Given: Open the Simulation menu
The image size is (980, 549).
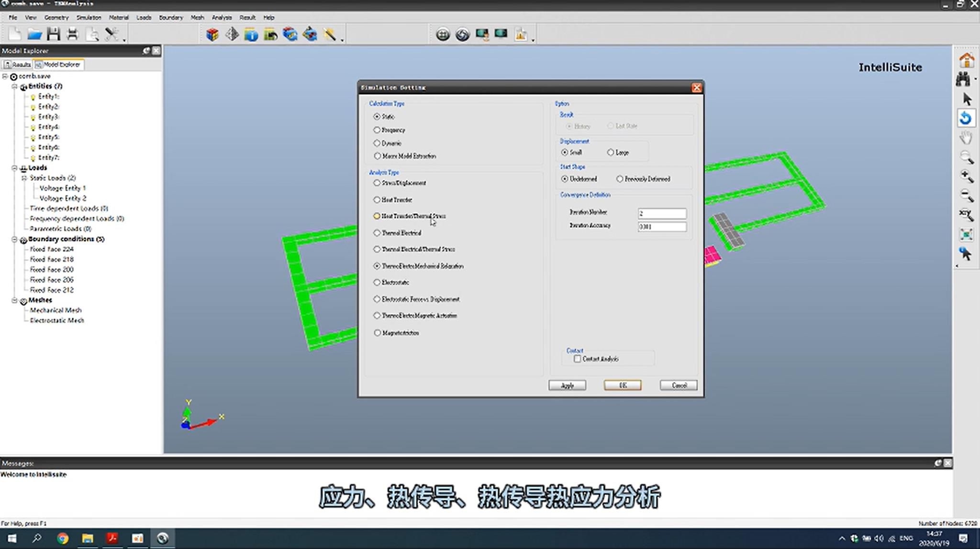Looking at the screenshot, I should 89,18.
